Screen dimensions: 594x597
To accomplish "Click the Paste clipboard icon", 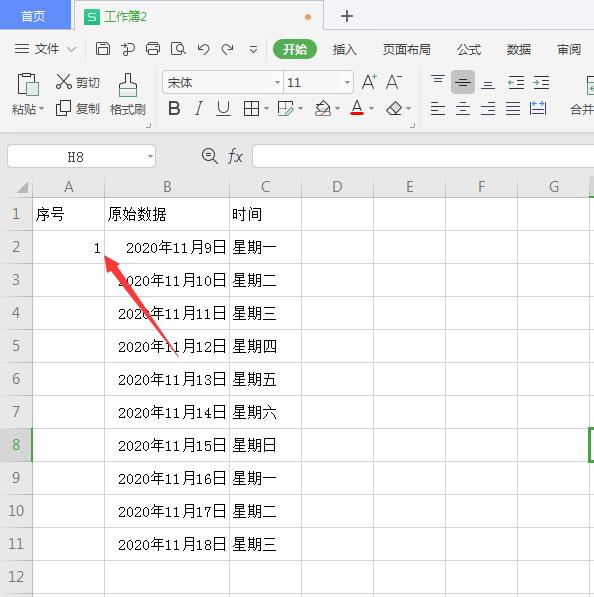I will (28, 84).
